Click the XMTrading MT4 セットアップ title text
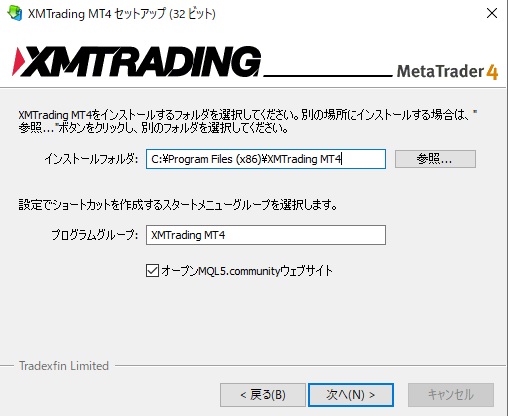The image size is (508, 416). point(122,14)
